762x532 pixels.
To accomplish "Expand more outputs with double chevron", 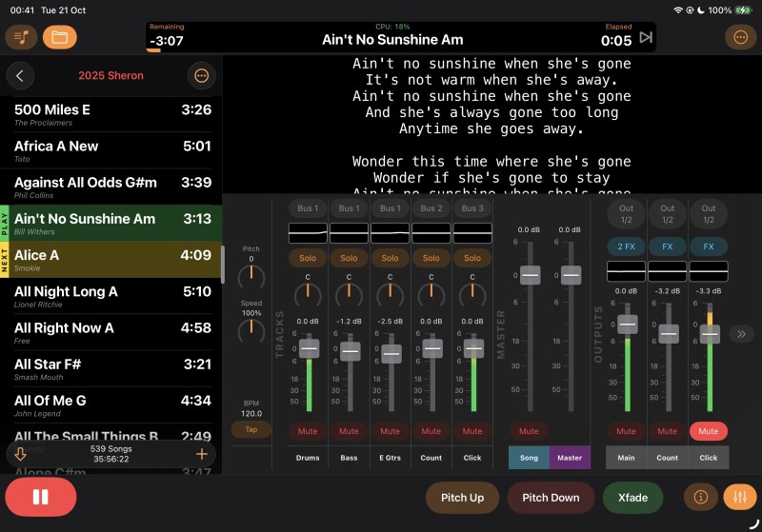I will point(743,334).
